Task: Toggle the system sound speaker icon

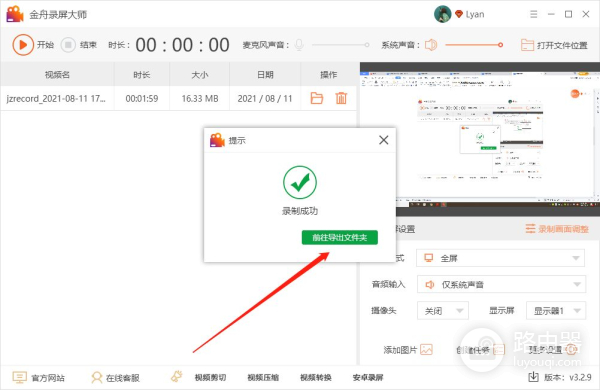Action: point(431,45)
